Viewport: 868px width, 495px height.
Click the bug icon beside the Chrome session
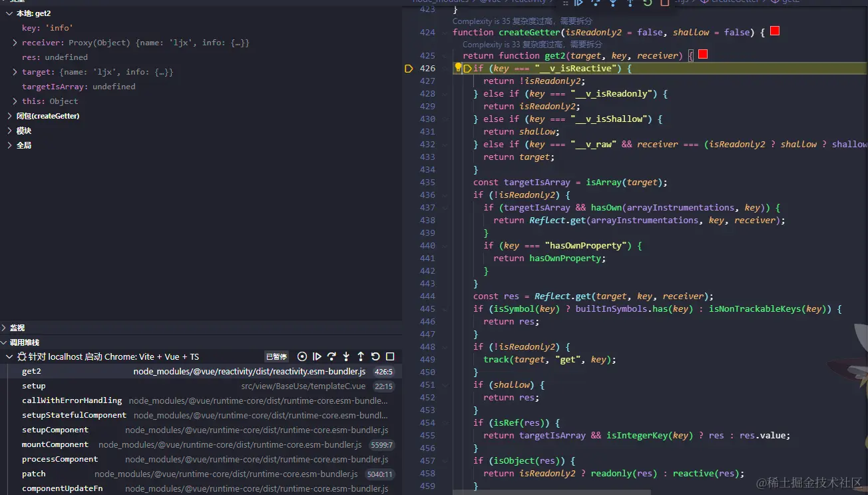(x=22, y=357)
